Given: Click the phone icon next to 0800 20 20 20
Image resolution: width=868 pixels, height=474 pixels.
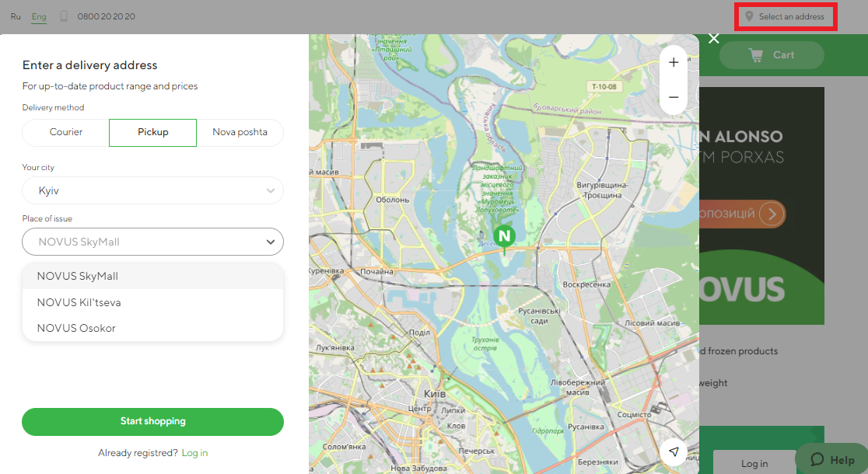Looking at the screenshot, I should (65, 16).
